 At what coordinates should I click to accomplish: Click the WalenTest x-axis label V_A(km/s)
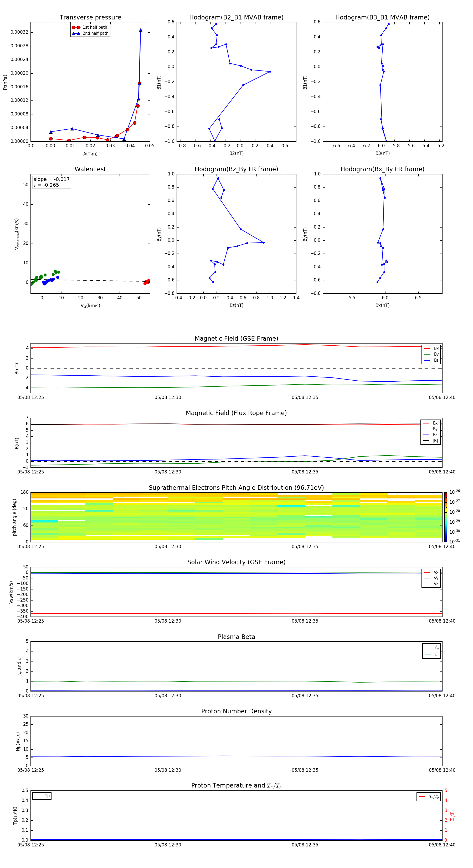90,306
